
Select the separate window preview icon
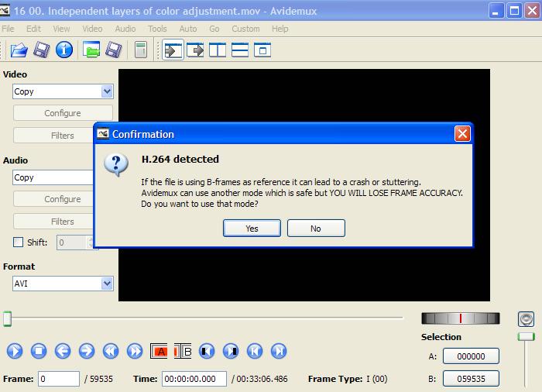click(x=262, y=50)
